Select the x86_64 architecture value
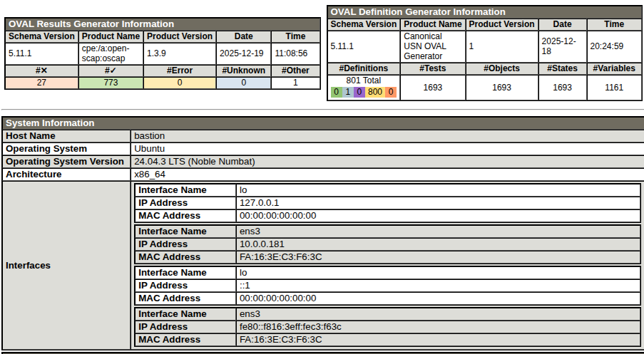Viewport: 644px width, 354px height. point(150,175)
